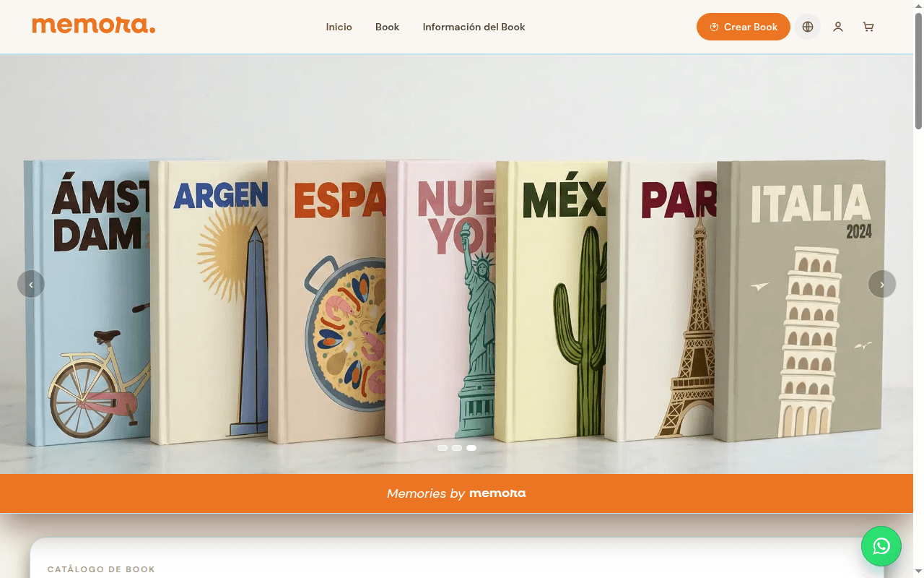Click the Memories by memora banner
Image resolution: width=924 pixels, height=578 pixels.
[x=456, y=493]
